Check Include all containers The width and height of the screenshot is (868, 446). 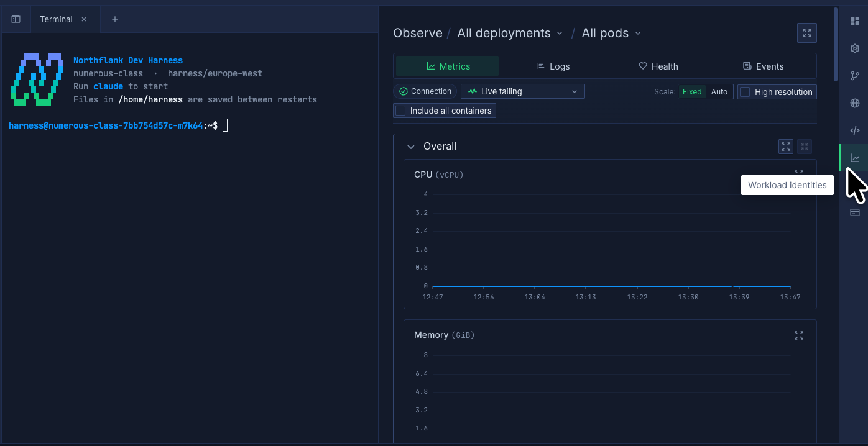(x=400, y=111)
